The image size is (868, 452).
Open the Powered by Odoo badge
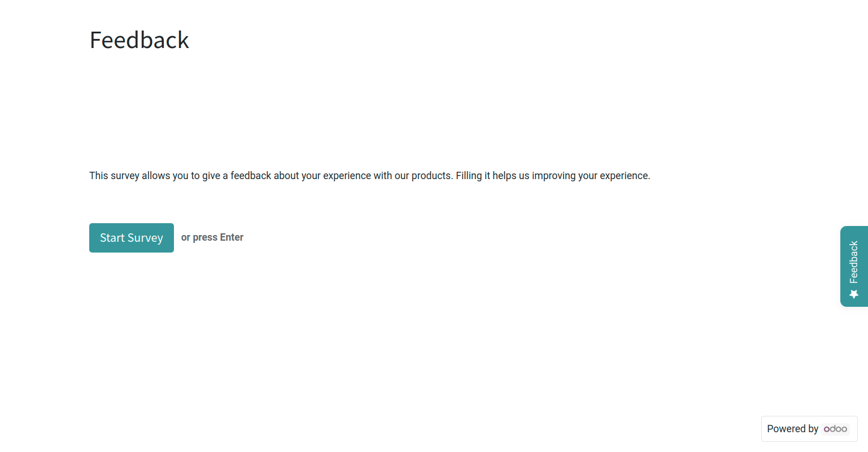(x=809, y=429)
